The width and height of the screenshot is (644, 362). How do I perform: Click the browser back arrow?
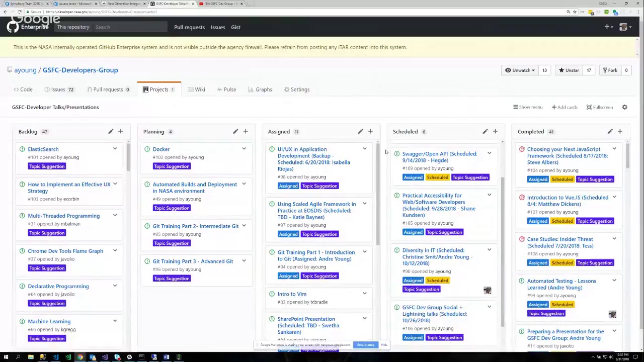pyautogui.click(x=6, y=12)
